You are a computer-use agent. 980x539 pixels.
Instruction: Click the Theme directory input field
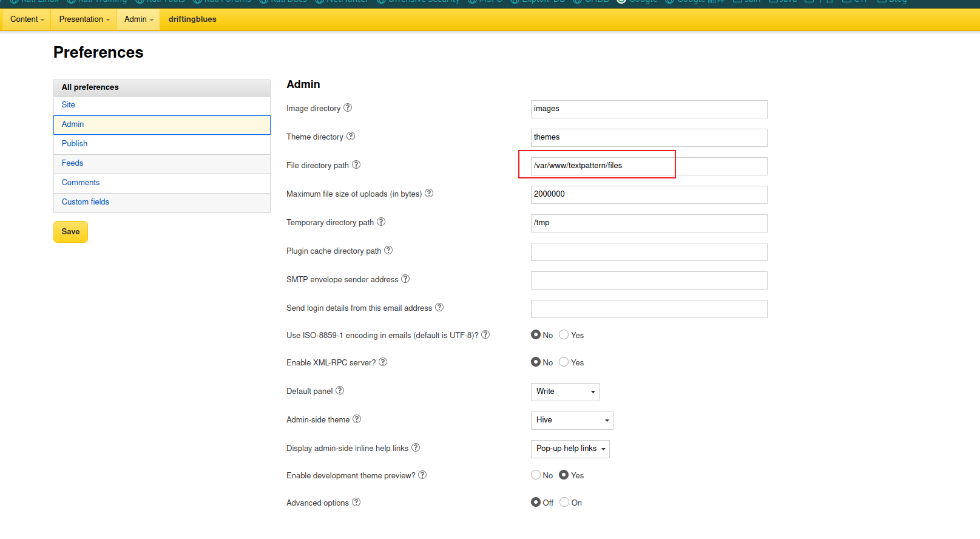pyautogui.click(x=649, y=138)
